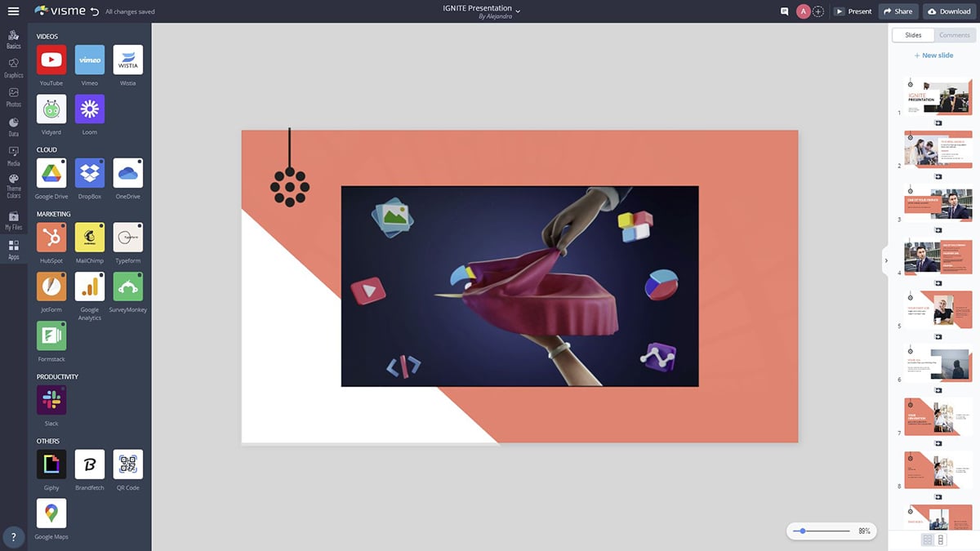Viewport: 980px width, 551px height.
Task: Switch to grid slide view
Action: click(928, 540)
